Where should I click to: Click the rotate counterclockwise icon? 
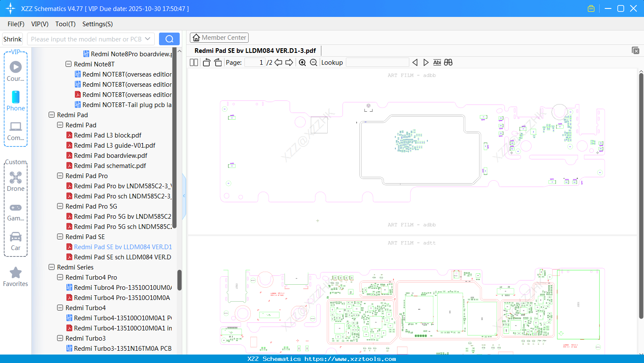(207, 63)
